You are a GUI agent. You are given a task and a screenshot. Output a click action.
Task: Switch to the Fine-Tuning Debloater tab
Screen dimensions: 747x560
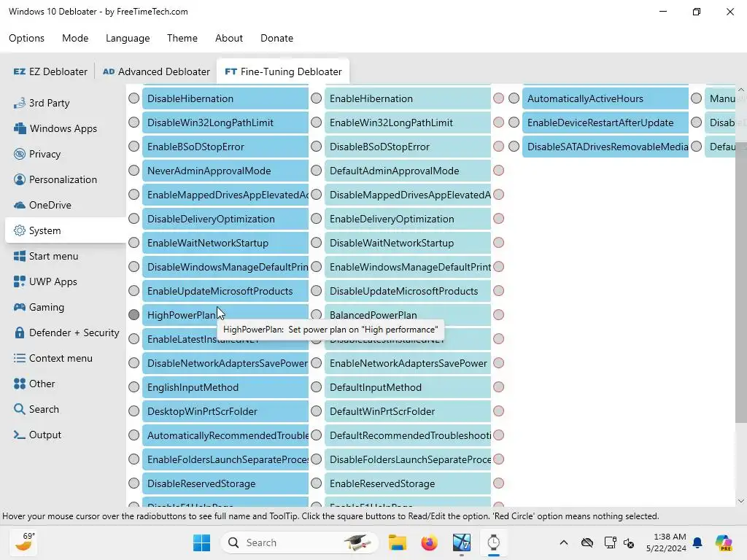point(283,71)
